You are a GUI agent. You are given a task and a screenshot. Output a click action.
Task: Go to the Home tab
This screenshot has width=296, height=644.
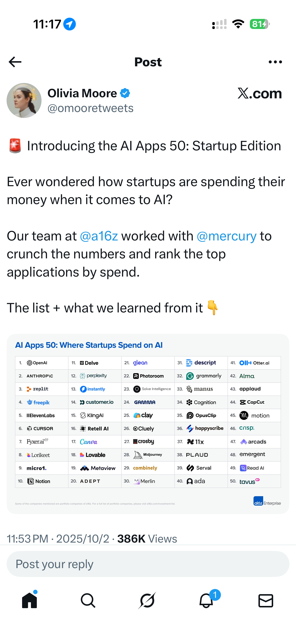(29, 600)
